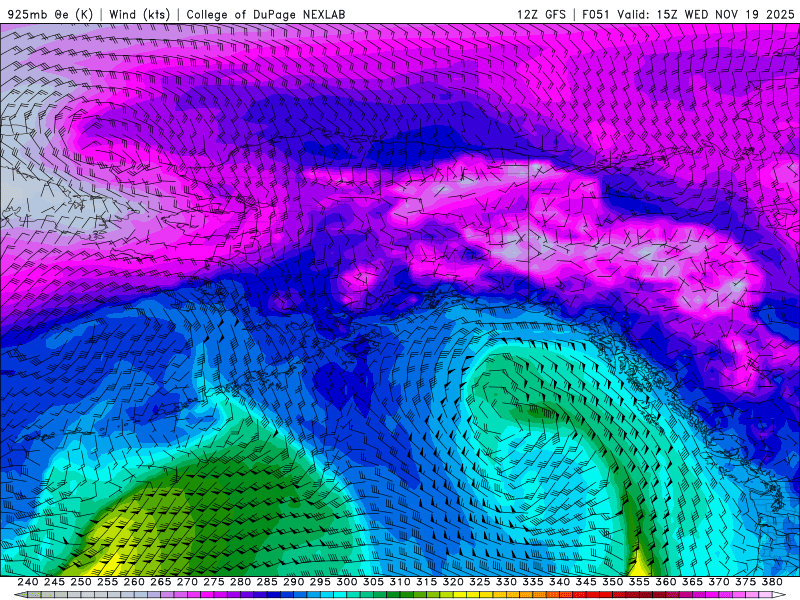This screenshot has height=600, width=800.
Task: Click the 275 value on color scale
Action: tap(214, 582)
